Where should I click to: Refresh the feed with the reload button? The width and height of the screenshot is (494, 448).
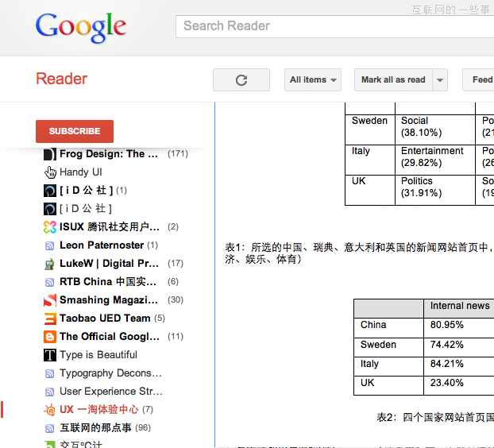click(x=241, y=80)
